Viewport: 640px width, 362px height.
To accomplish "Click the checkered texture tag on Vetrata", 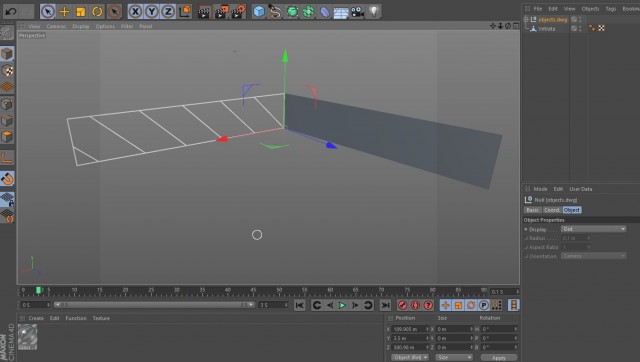I will pos(601,28).
